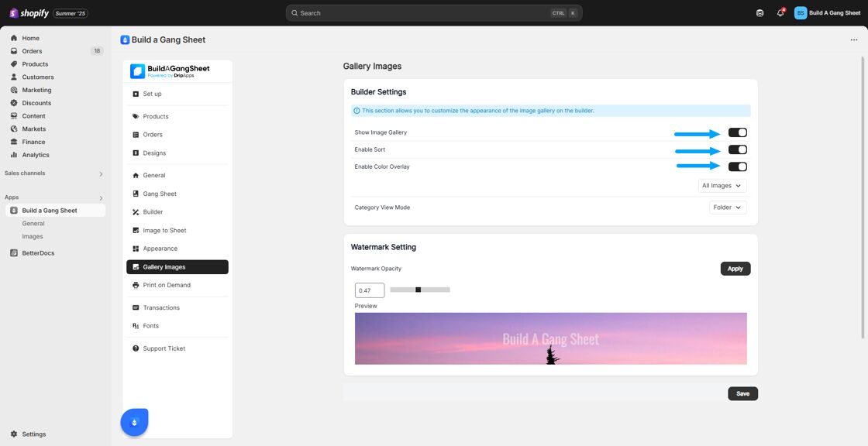Click the store activity icon beside the bell
Screen dimensions: 868x446
pos(759,12)
